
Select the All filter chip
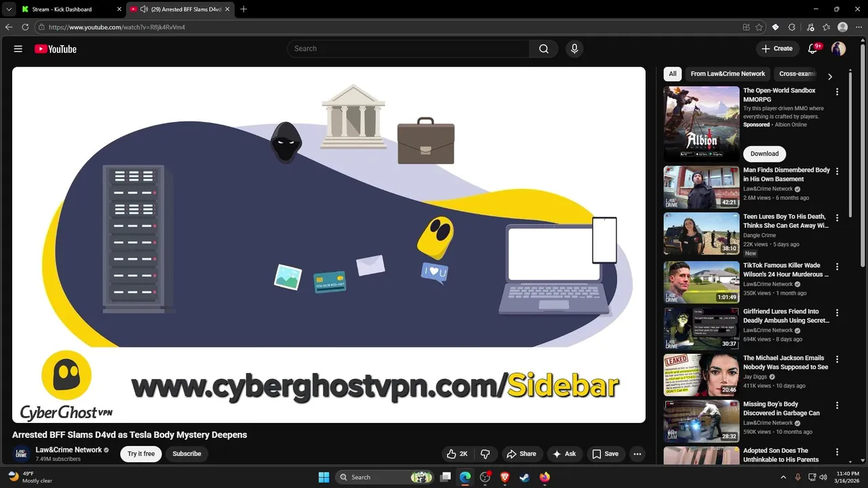pos(673,74)
